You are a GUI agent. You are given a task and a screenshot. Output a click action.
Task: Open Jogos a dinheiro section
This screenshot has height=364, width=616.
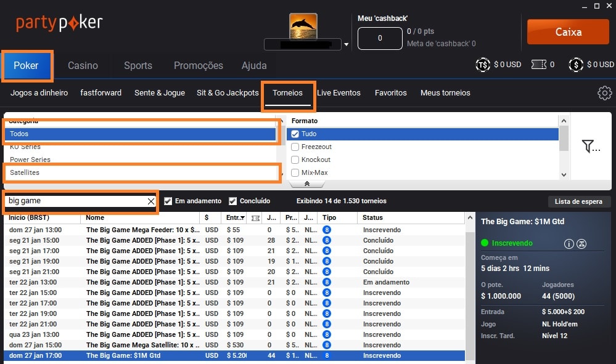coord(39,93)
